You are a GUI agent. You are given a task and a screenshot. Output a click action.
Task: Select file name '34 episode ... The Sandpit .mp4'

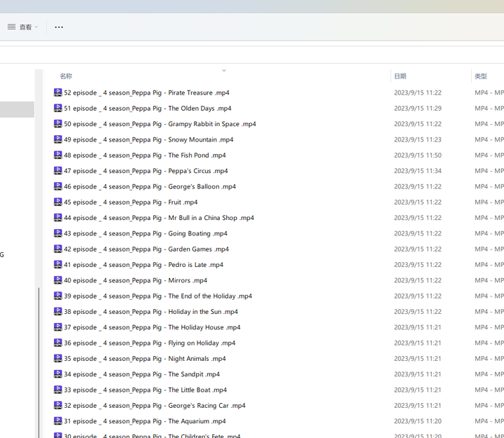coord(141,374)
